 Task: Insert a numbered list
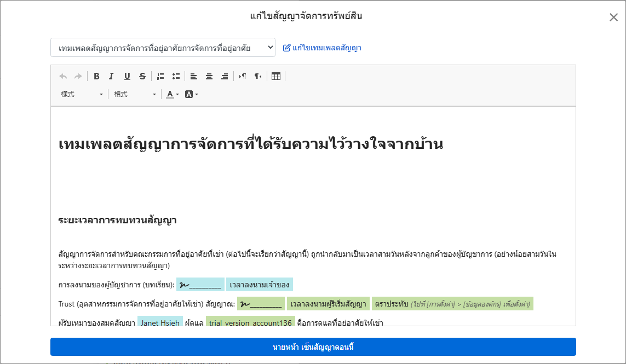pos(160,76)
